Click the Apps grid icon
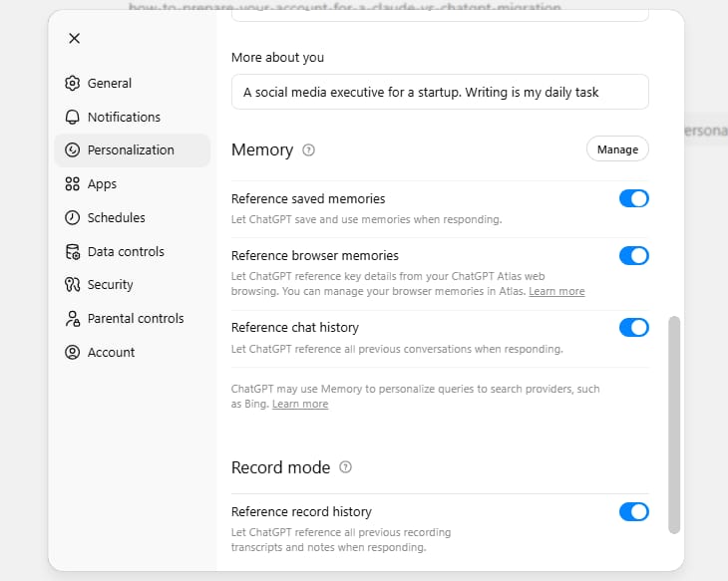 tap(73, 183)
